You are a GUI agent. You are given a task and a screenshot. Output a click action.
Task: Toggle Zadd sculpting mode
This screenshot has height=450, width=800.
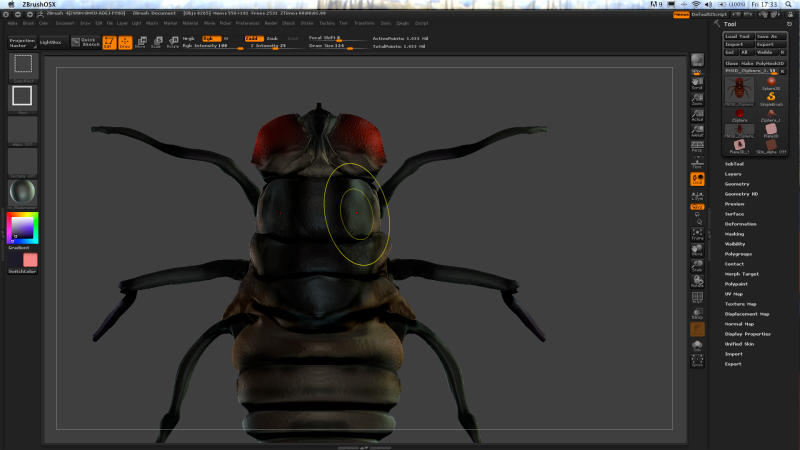tap(253, 38)
